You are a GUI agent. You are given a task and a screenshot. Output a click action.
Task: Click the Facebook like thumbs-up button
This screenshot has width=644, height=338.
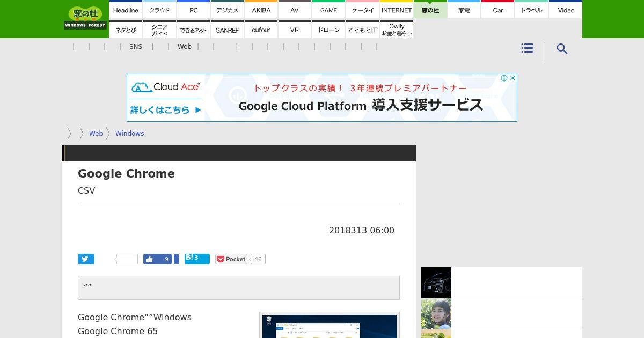pos(157,259)
